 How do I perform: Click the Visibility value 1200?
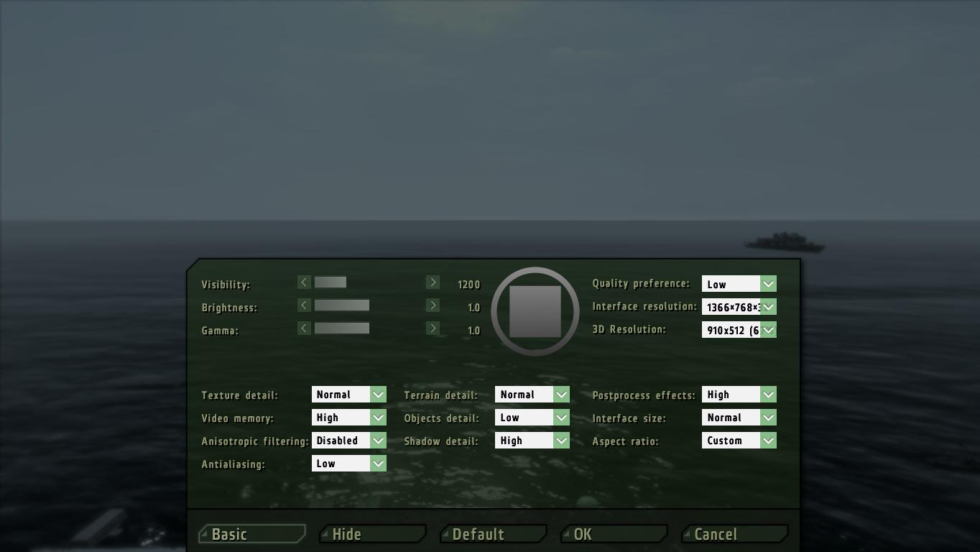468,285
